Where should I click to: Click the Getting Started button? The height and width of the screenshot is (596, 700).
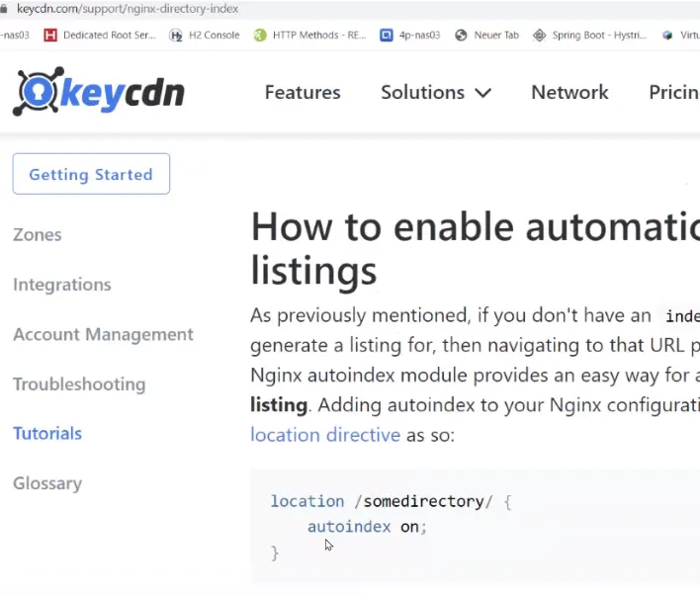coord(91,174)
